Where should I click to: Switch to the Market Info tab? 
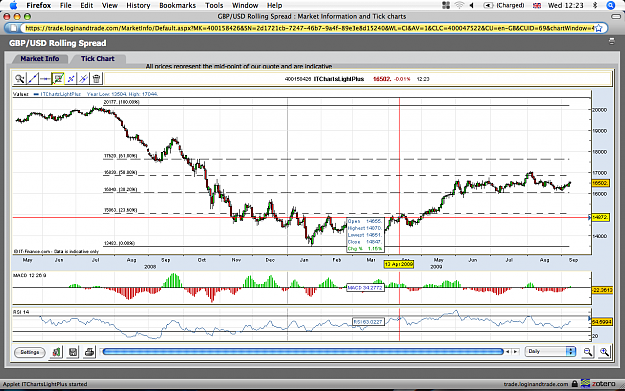click(39, 59)
